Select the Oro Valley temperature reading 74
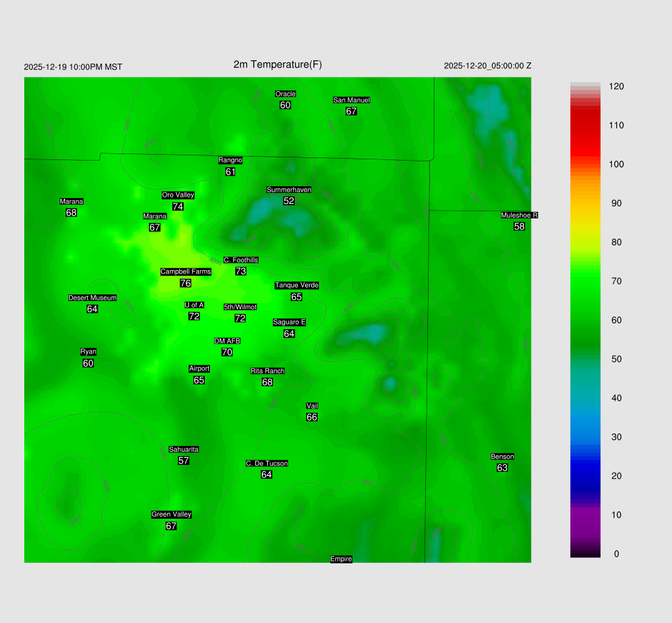The height and width of the screenshot is (623, 672). click(x=178, y=207)
